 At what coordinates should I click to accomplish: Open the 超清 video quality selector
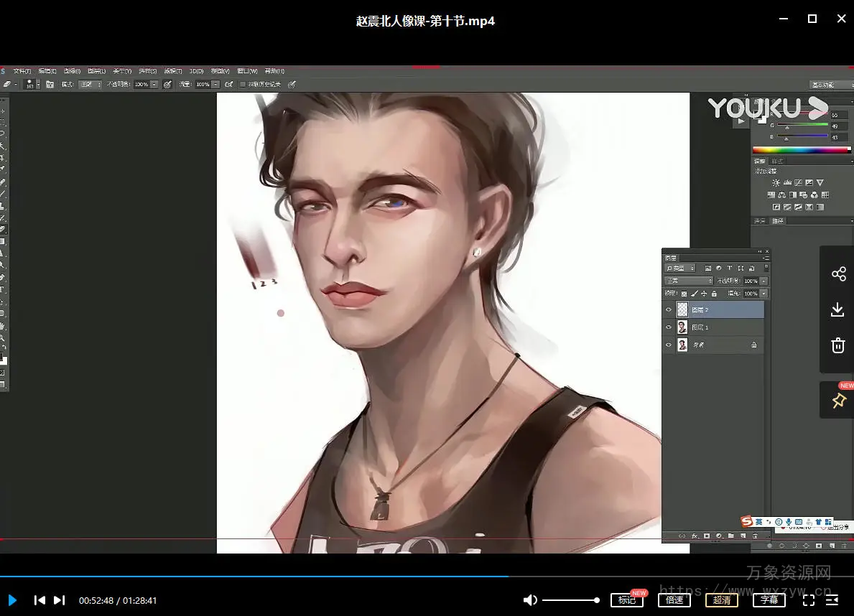[x=722, y=600]
